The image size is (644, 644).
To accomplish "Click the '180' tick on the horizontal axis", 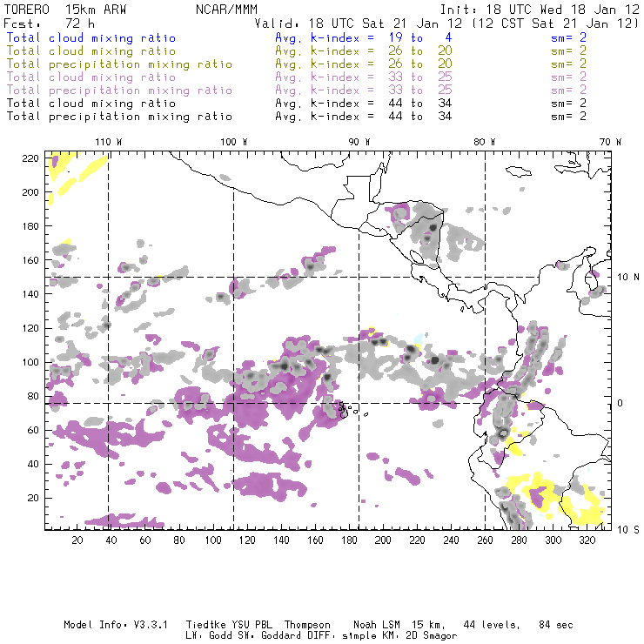I will tap(349, 540).
